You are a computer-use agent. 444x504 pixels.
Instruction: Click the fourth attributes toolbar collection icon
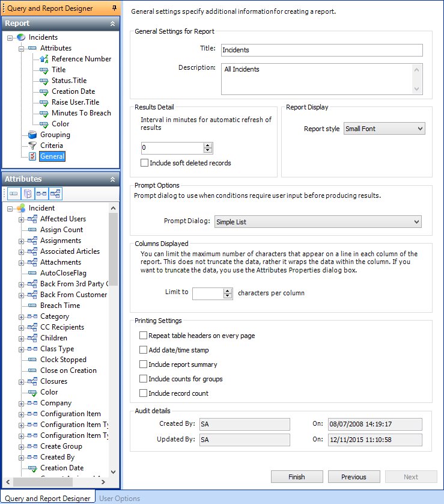[x=55, y=194]
